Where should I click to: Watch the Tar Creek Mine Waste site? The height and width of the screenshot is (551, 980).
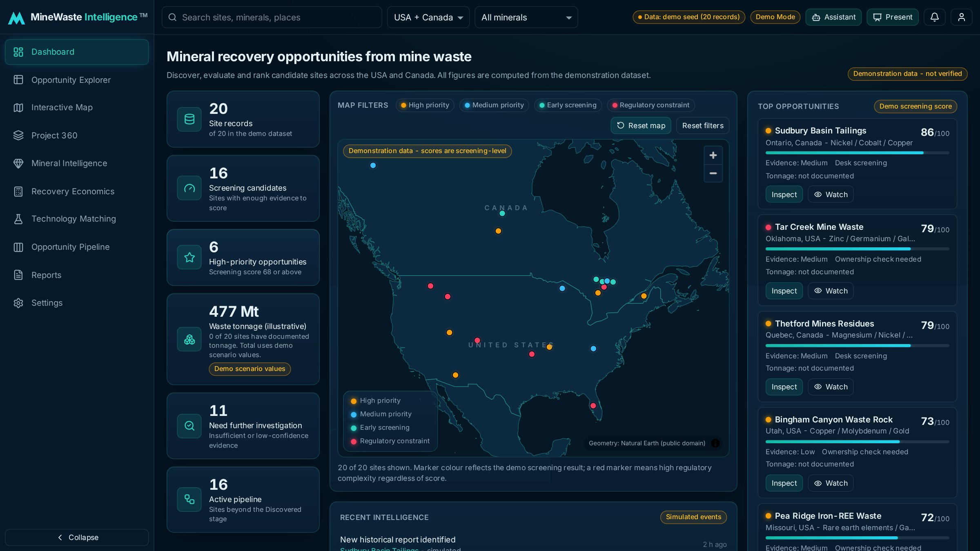tap(831, 291)
